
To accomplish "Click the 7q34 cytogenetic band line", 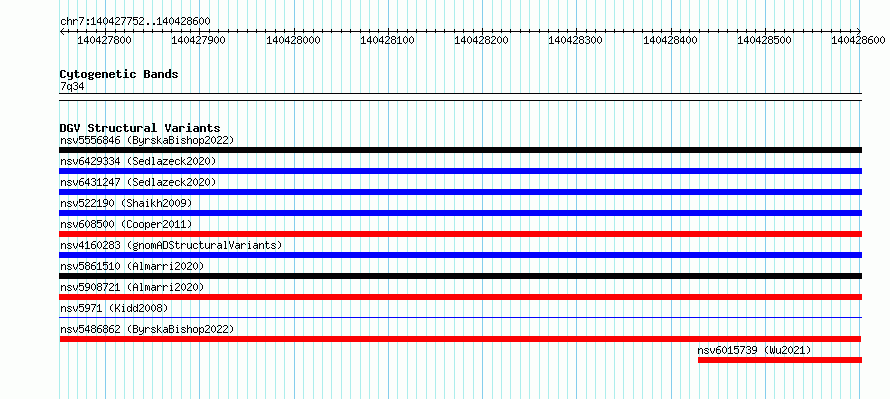I will tap(460, 97).
